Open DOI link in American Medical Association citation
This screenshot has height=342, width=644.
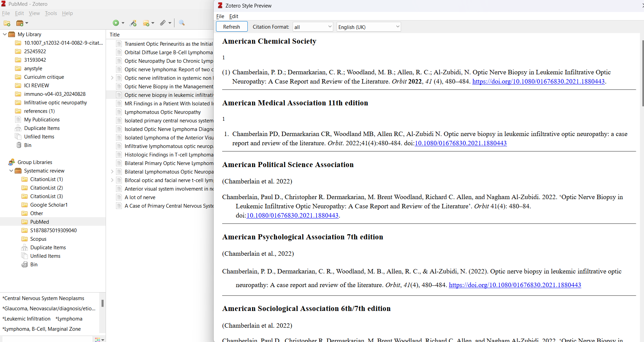pyautogui.click(x=461, y=143)
